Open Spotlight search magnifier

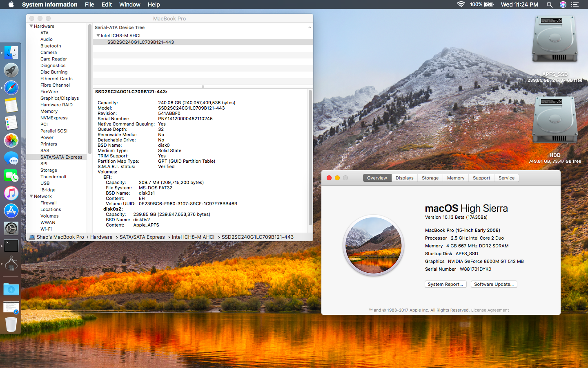coord(550,4)
